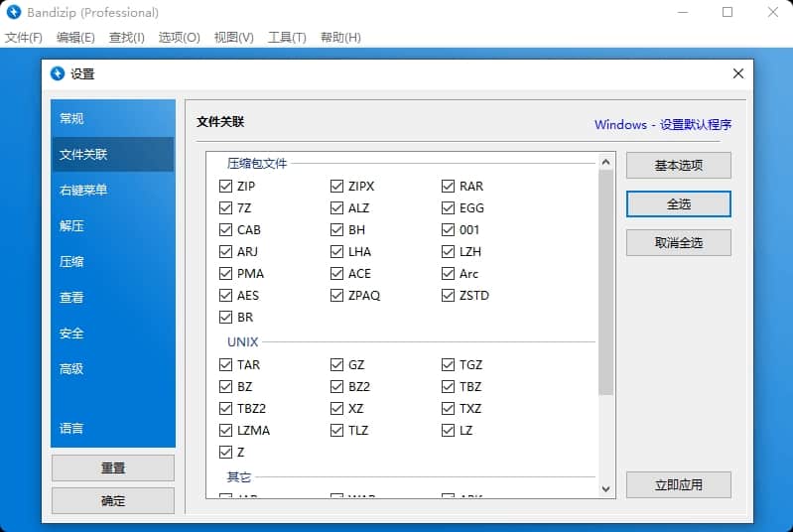The height and width of the screenshot is (532, 793).
Task: Click the file list scrollbar up arrow
Action: point(605,162)
